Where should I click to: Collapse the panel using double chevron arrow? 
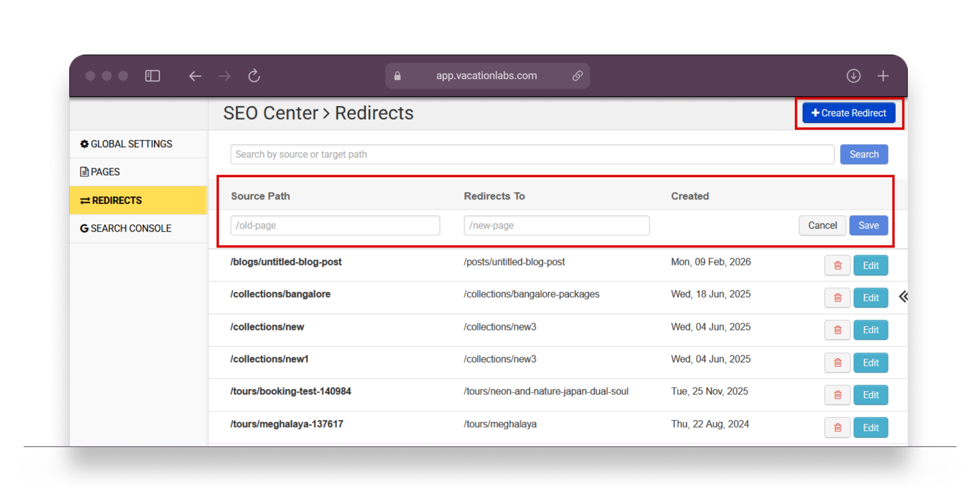coord(903,297)
